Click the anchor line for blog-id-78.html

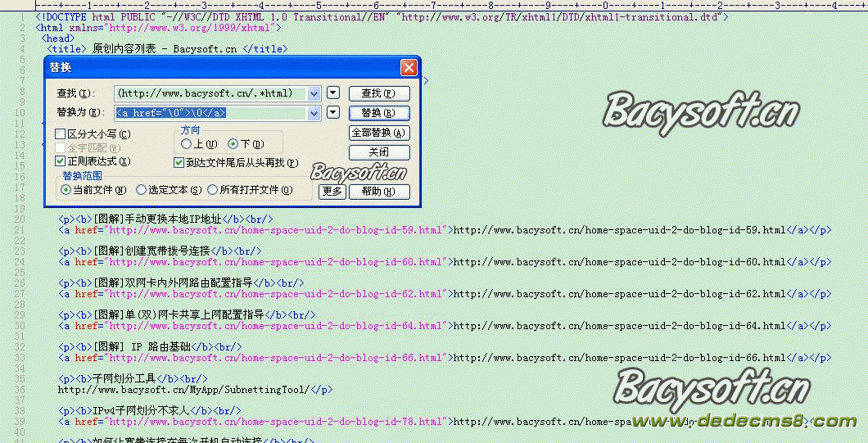point(445,422)
